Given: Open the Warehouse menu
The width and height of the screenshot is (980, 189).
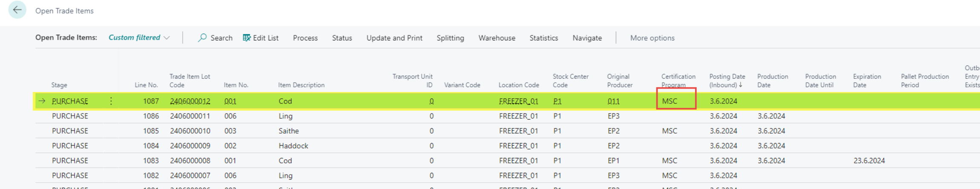Looking at the screenshot, I should click(x=497, y=38).
